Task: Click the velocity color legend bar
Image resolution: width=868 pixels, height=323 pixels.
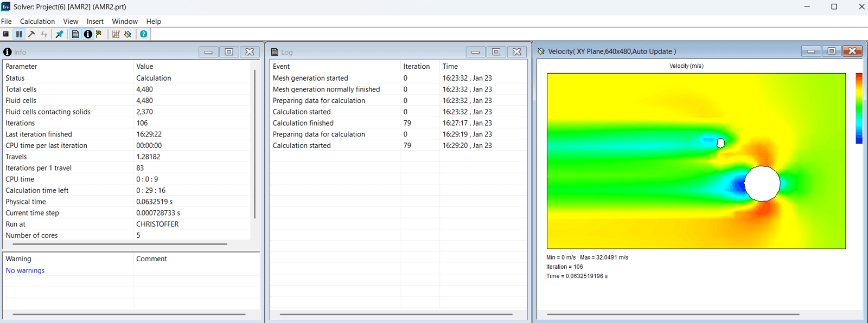Action: click(859, 108)
